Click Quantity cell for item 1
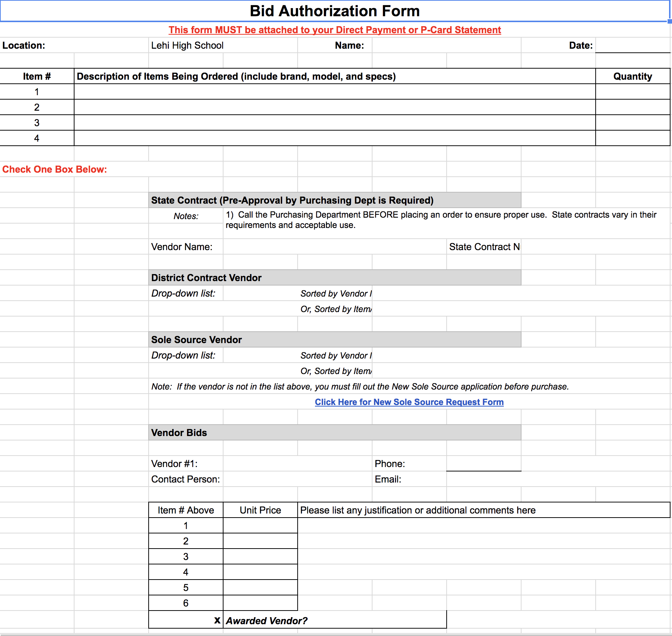The width and height of the screenshot is (672, 636). [x=633, y=92]
